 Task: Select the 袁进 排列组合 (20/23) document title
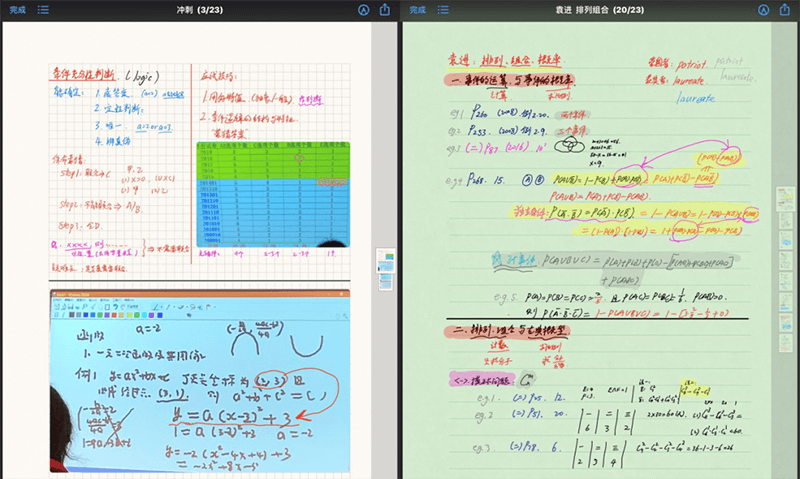point(599,10)
